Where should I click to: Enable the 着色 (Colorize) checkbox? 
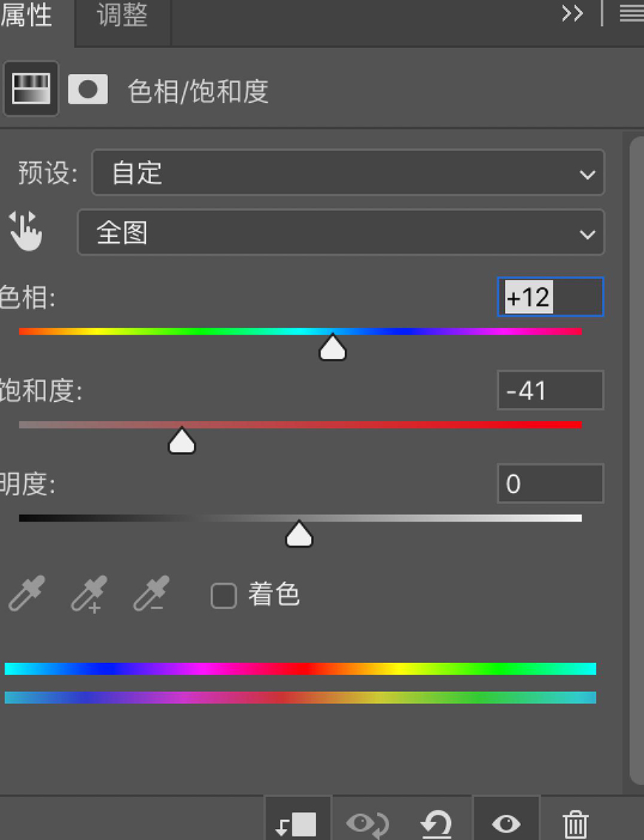[224, 596]
